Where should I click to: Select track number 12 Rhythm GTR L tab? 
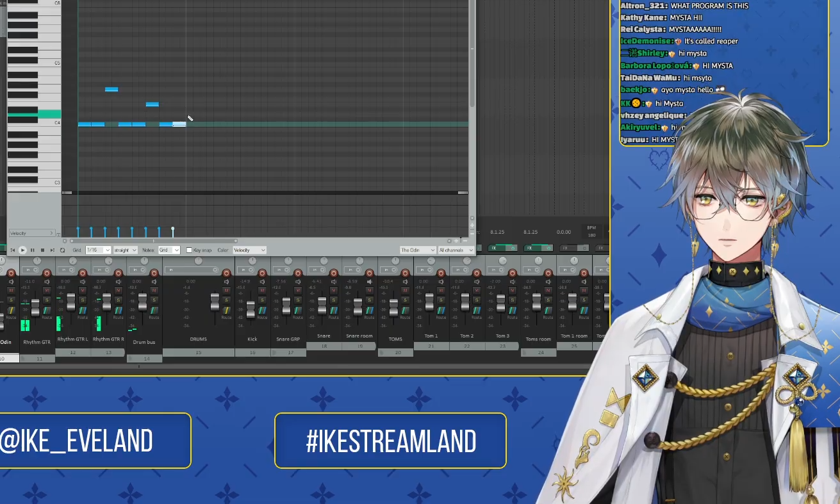coord(73,352)
